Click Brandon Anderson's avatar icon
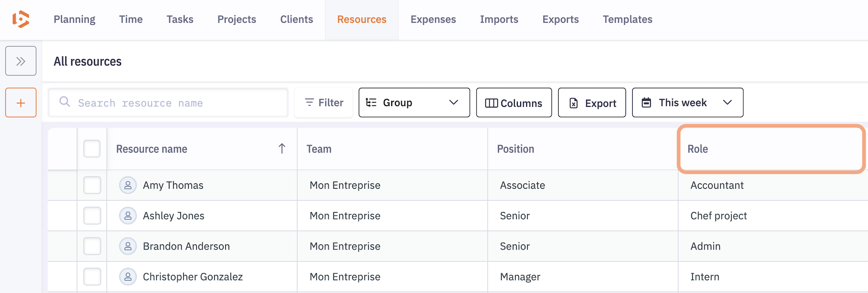868x293 pixels. click(128, 246)
